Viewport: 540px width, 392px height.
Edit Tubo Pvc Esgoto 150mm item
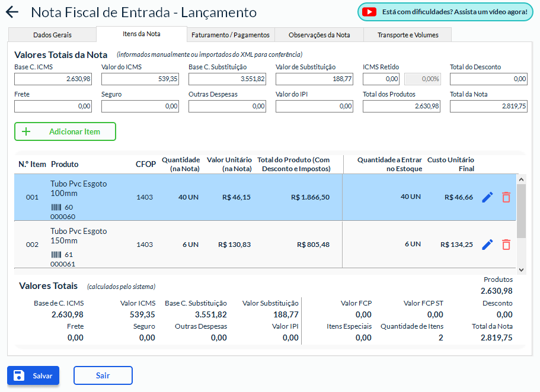[x=487, y=245]
